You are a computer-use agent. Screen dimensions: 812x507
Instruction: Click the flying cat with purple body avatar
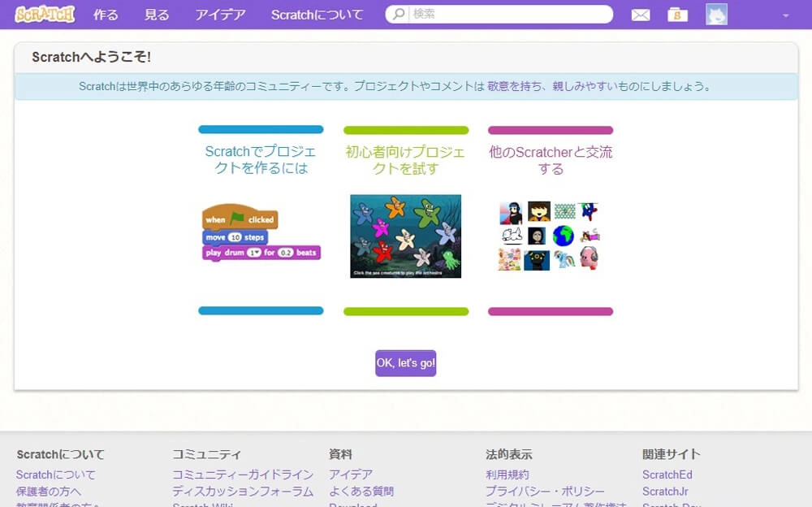click(590, 236)
